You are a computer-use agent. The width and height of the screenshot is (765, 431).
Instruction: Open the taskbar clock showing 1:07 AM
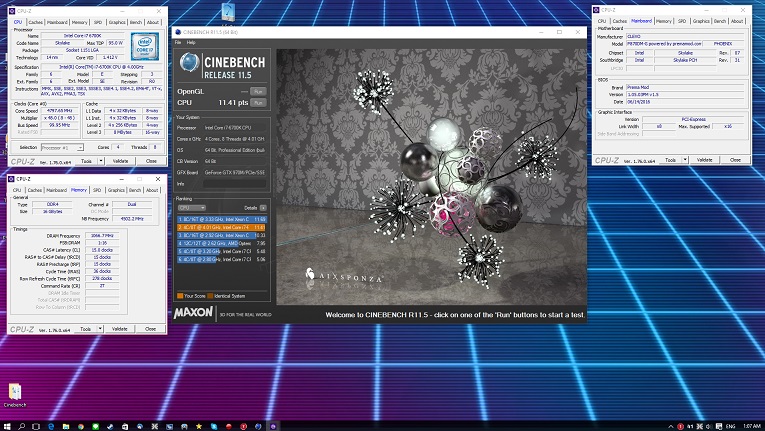(x=751, y=426)
